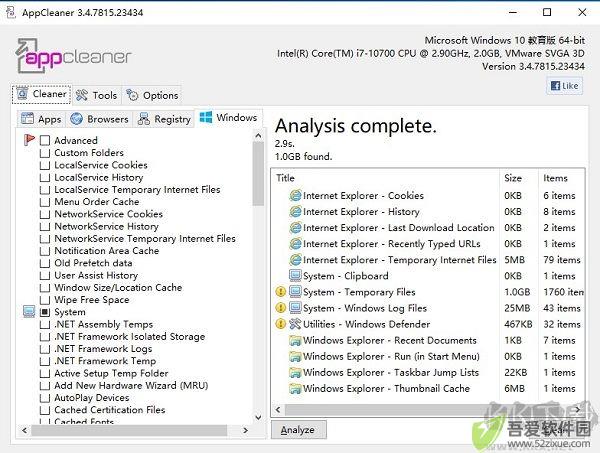Click the tree list scroll-up arrow

coord(258,136)
